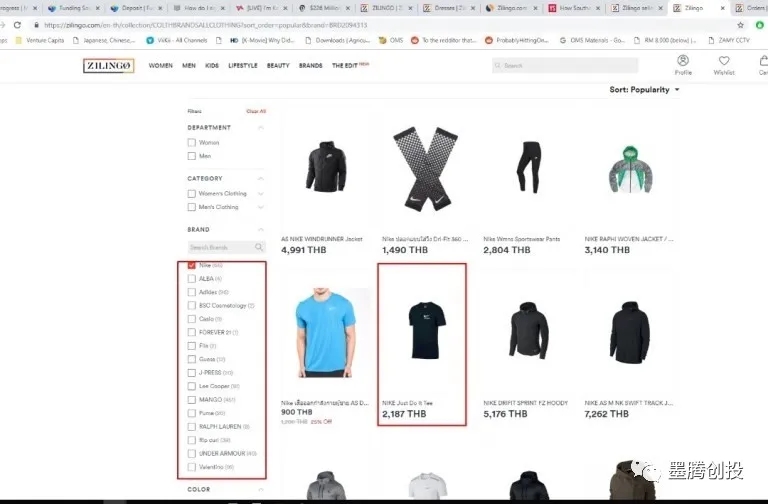Screen dimensions: 768x504
Task: Click the Zilingo logo
Action: (x=109, y=66)
